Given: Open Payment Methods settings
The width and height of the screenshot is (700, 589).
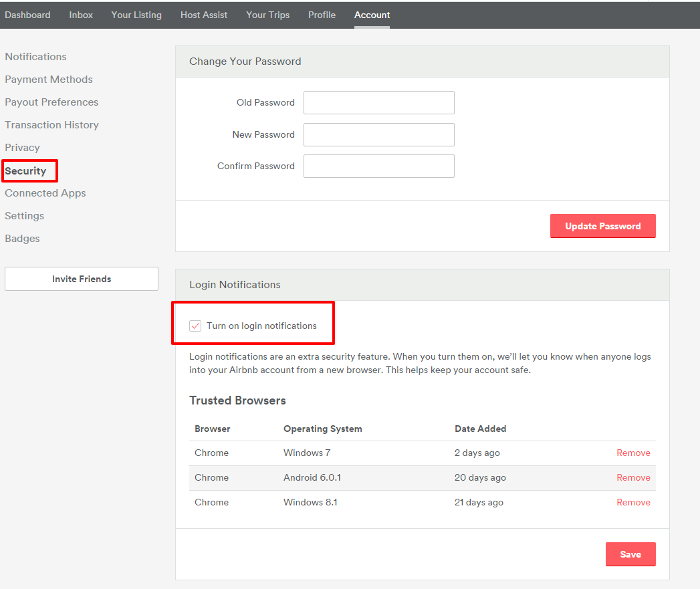Looking at the screenshot, I should pyautogui.click(x=48, y=79).
